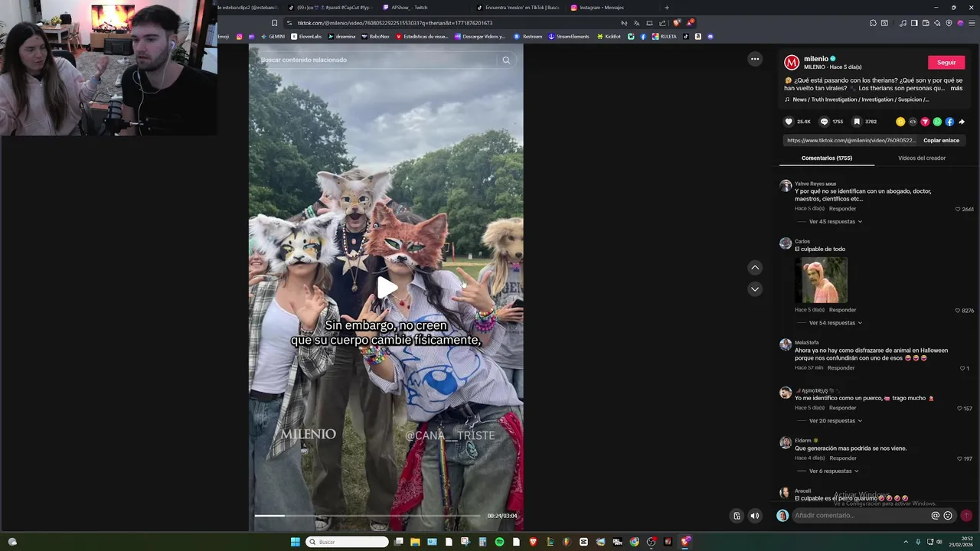Screen dimensions: 980x551
Task: Open the three-dots video options menu
Action: pyautogui.click(x=755, y=59)
